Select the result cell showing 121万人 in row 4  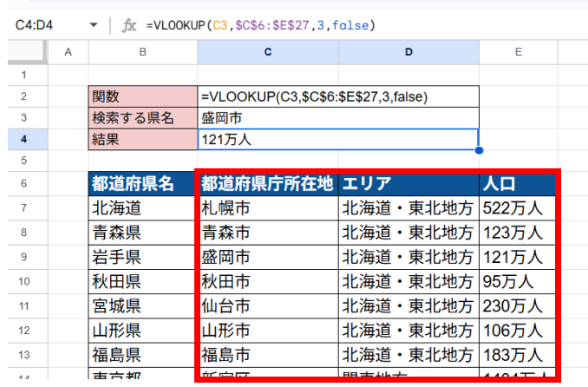338,139
